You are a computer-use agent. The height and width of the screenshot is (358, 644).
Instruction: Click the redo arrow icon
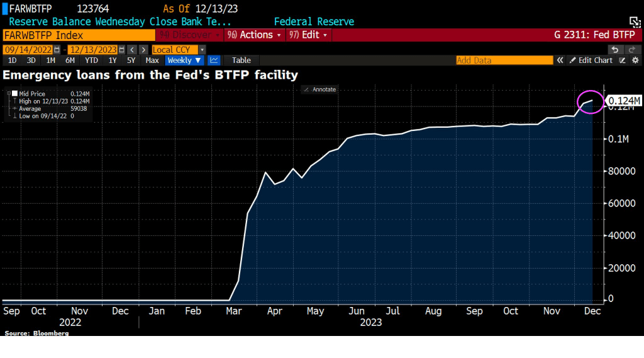point(631,49)
